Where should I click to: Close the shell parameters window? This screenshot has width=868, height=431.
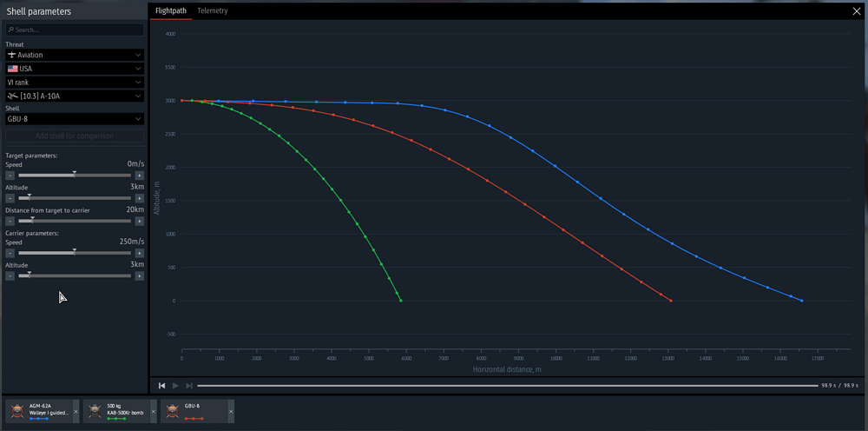tap(857, 10)
